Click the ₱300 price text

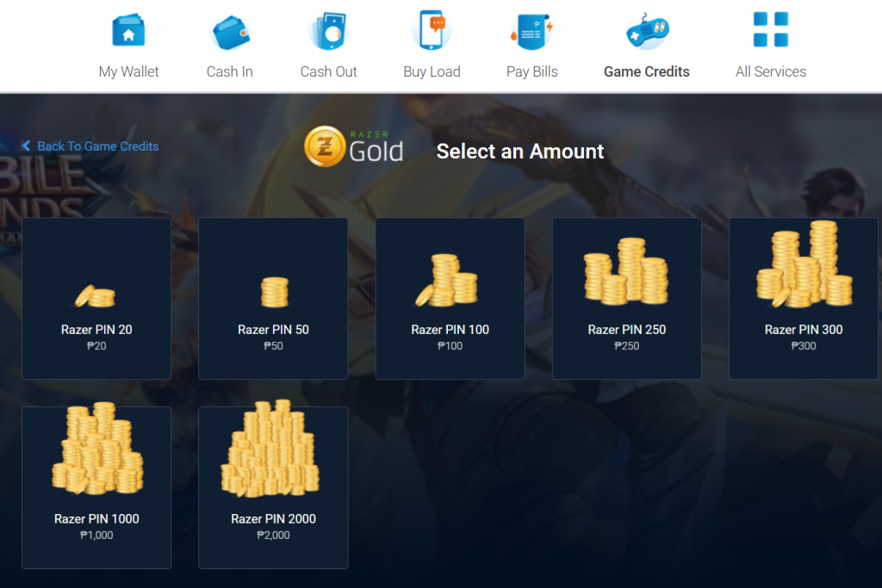coord(804,346)
